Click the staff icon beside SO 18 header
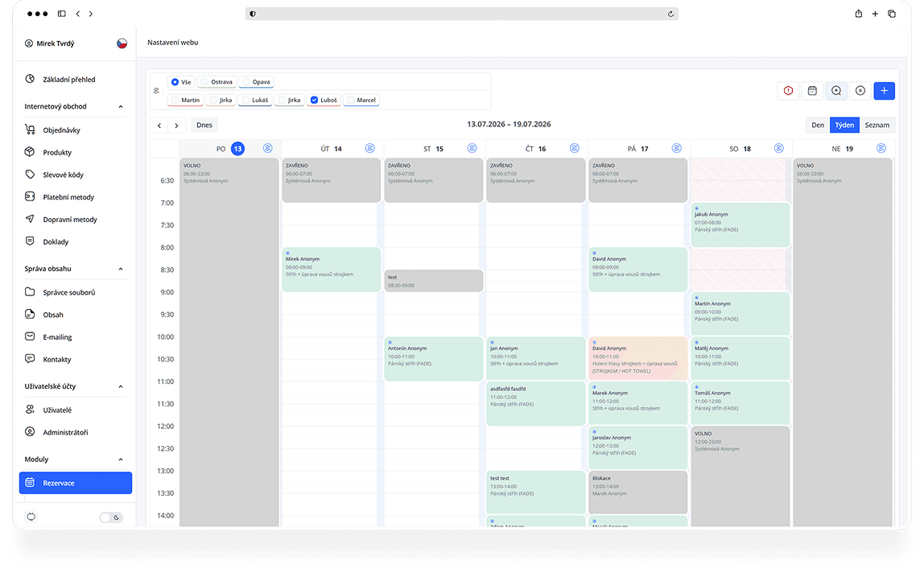Viewport: 924px width, 573px height. point(779,149)
